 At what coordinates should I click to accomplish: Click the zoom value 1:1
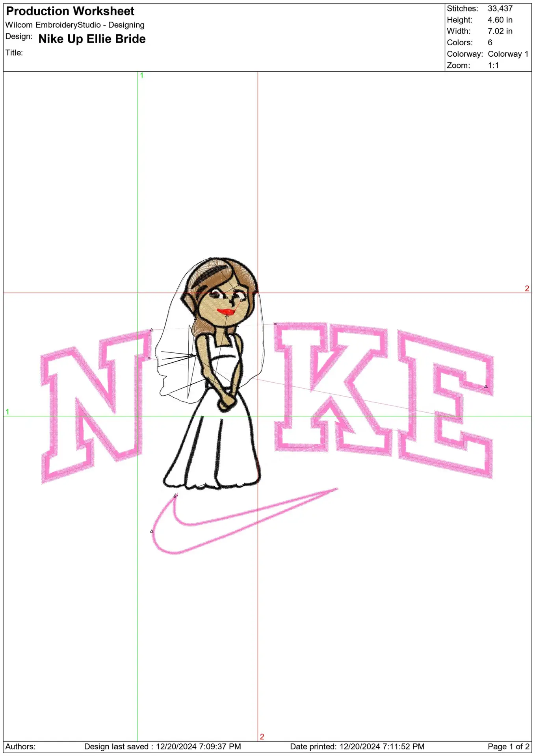(x=493, y=65)
